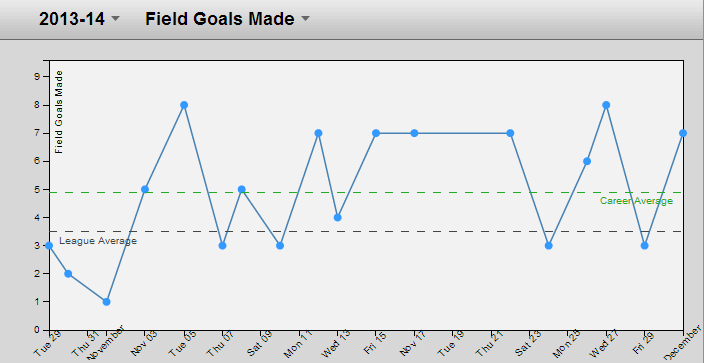
Task: Click the Fri 15 data point at 7
Action: (x=376, y=133)
